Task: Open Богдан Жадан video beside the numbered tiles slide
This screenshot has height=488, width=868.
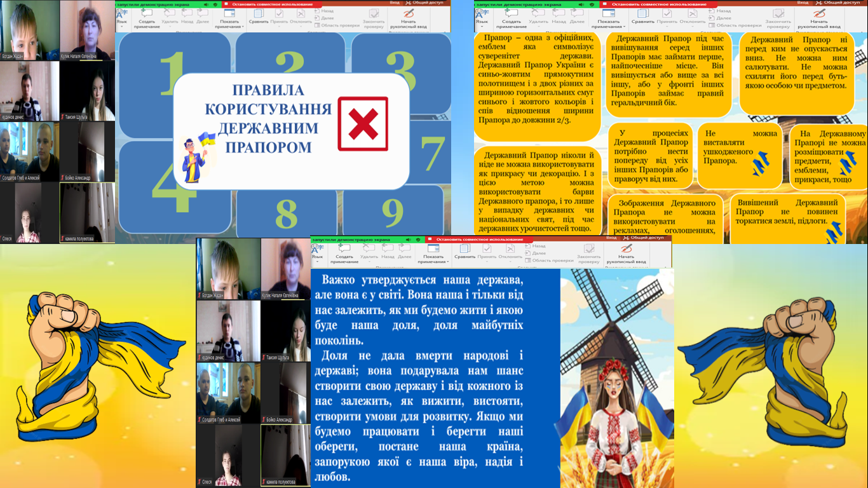Action: (x=29, y=30)
